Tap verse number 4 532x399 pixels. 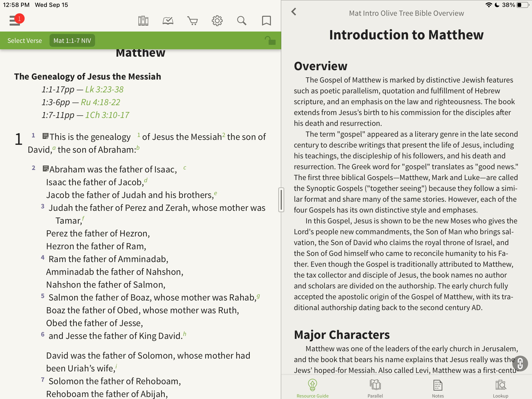tap(43, 257)
